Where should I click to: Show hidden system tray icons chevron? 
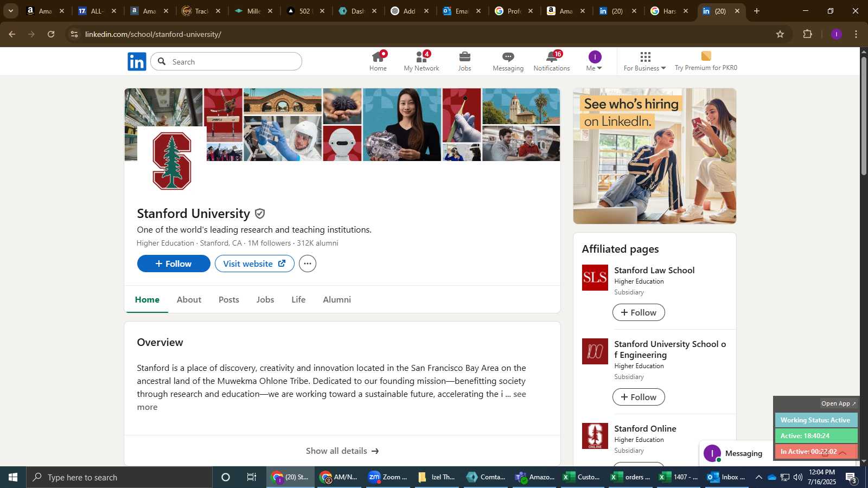(x=758, y=477)
